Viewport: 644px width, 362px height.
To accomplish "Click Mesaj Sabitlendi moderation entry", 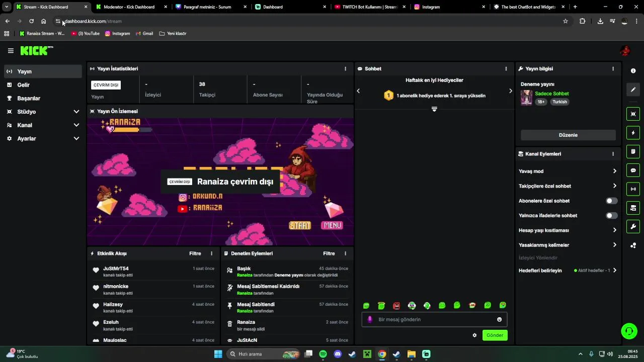I will (x=287, y=308).
